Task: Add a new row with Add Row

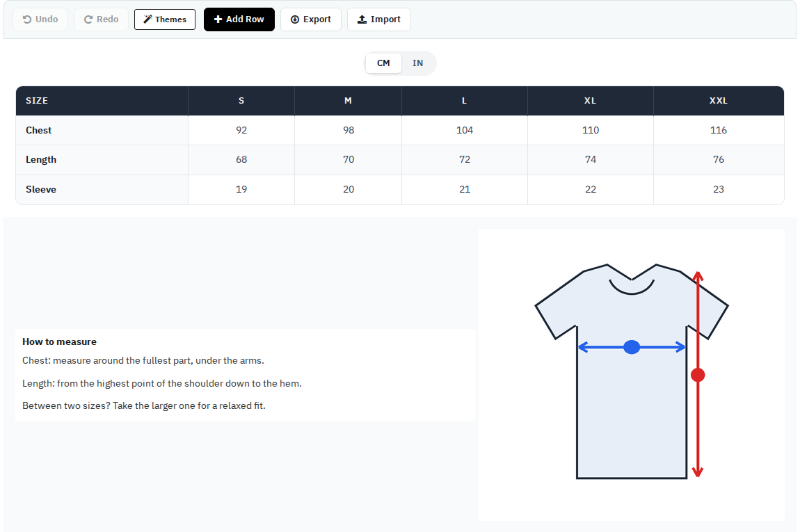Action: tap(239, 19)
